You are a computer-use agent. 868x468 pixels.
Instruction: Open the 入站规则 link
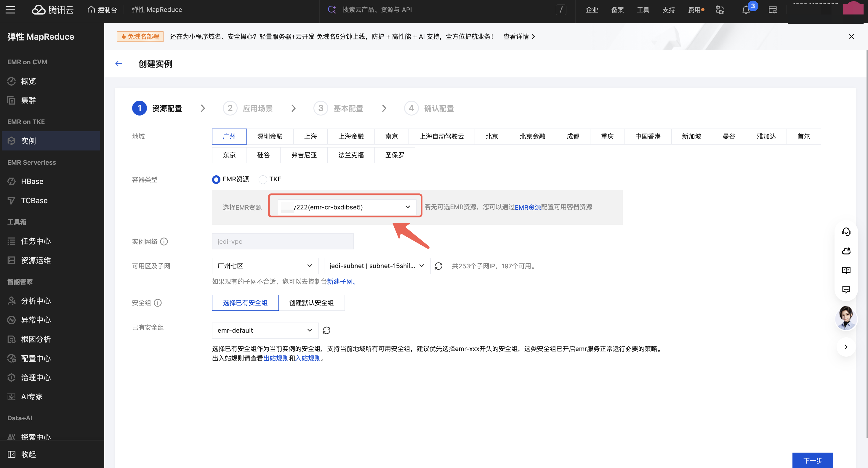click(x=308, y=358)
